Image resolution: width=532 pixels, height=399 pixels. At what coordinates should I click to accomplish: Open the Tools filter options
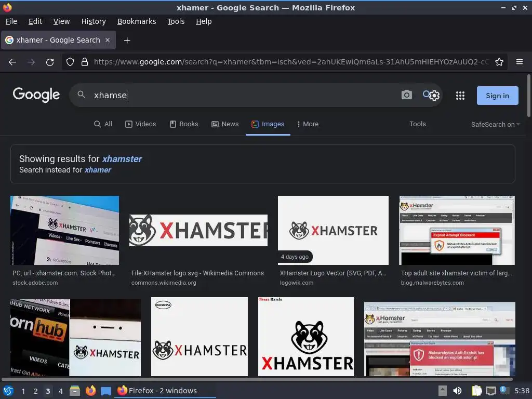pos(417,124)
